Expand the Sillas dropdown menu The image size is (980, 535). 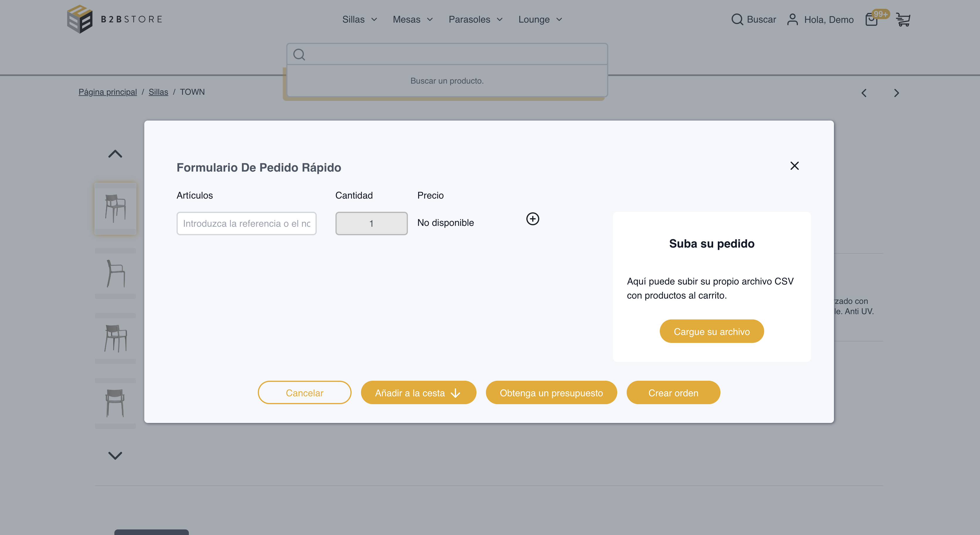(359, 19)
